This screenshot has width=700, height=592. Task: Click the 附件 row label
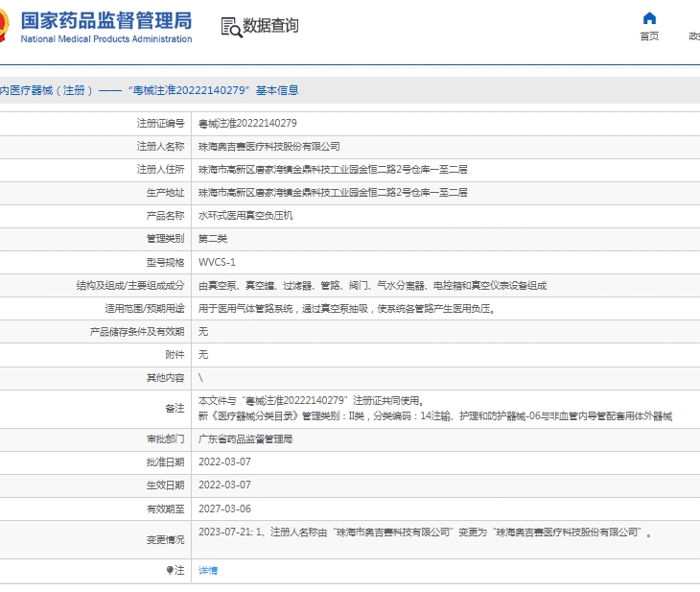175,355
